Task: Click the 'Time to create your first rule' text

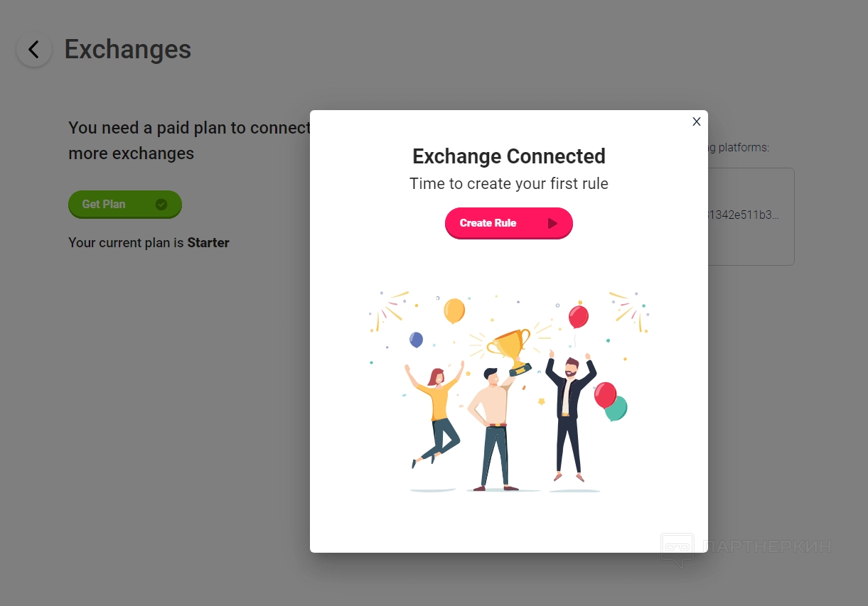Action: point(508,184)
